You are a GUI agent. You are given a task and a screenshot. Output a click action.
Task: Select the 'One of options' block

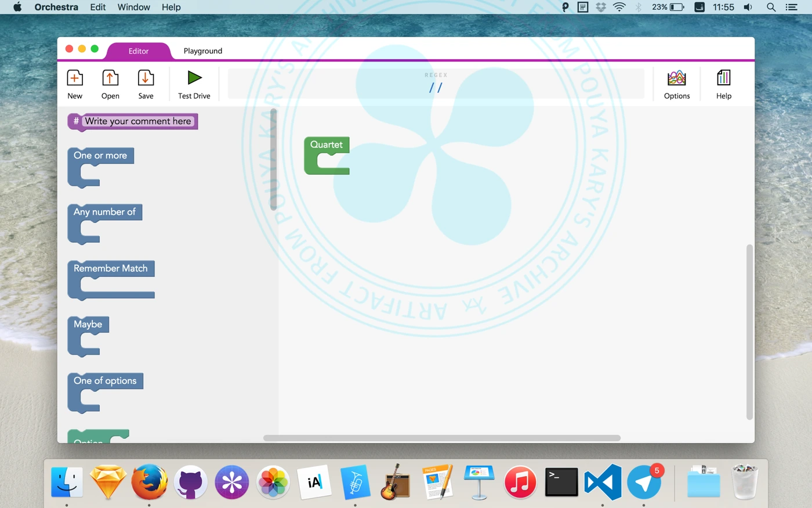pyautogui.click(x=105, y=381)
